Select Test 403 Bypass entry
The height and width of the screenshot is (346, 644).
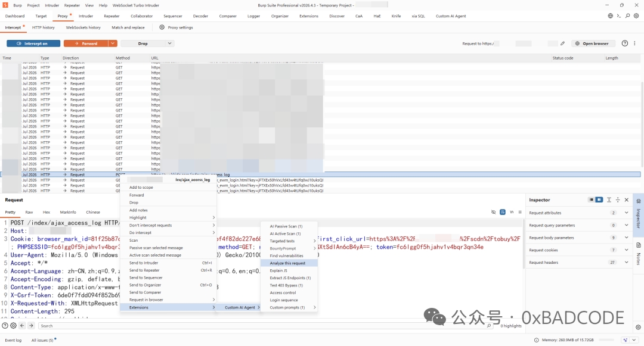289,285
